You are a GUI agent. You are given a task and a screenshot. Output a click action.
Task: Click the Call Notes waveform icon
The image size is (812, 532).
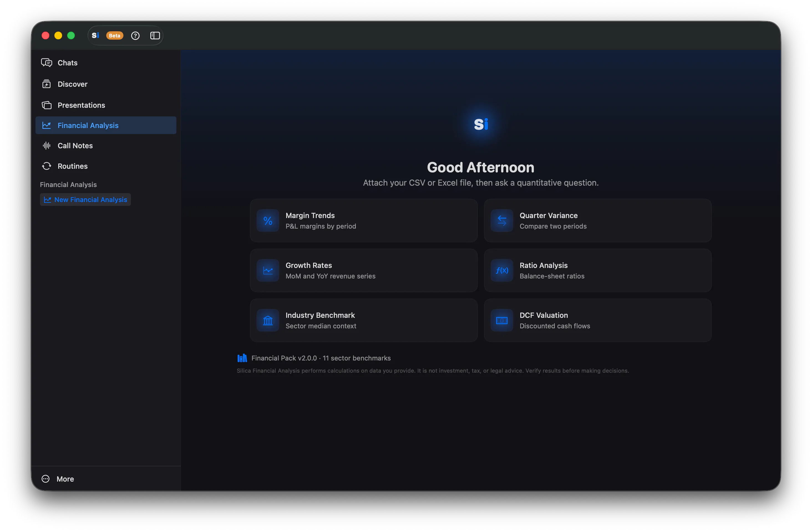tap(46, 145)
